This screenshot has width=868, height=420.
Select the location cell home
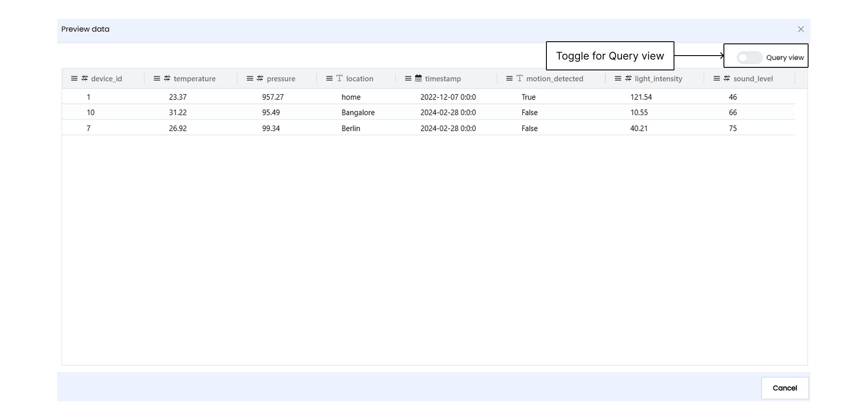351,97
